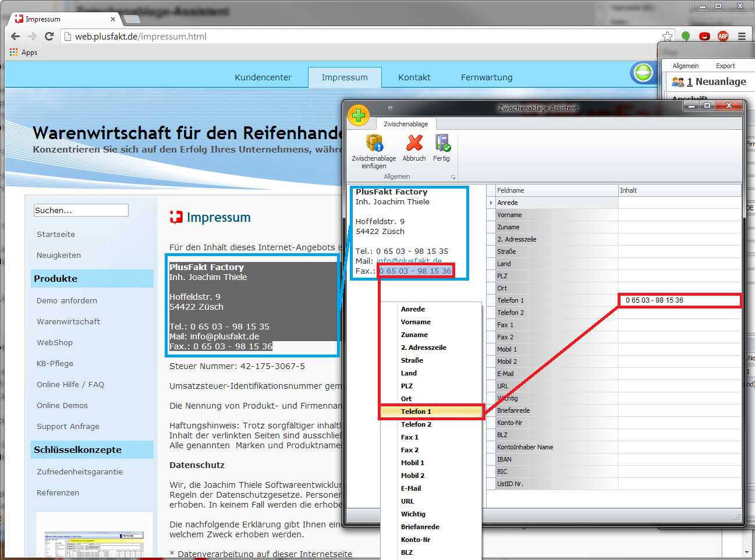Click the Neuanlage people icon
The height and width of the screenshot is (560, 755).
(678, 82)
